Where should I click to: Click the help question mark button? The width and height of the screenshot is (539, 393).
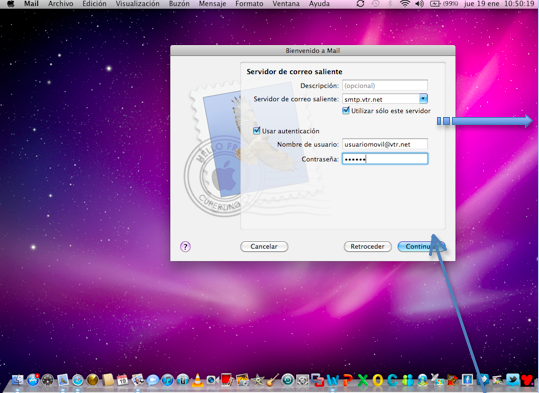pos(185,247)
